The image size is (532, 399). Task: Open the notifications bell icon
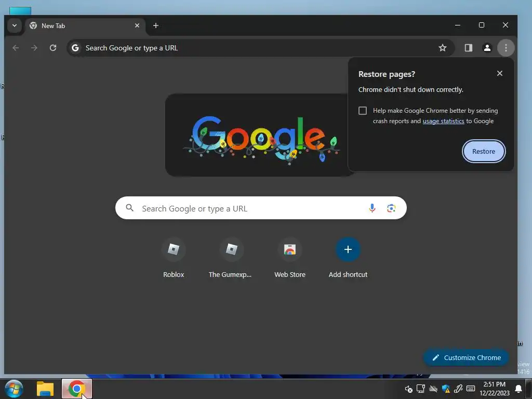tap(518, 389)
